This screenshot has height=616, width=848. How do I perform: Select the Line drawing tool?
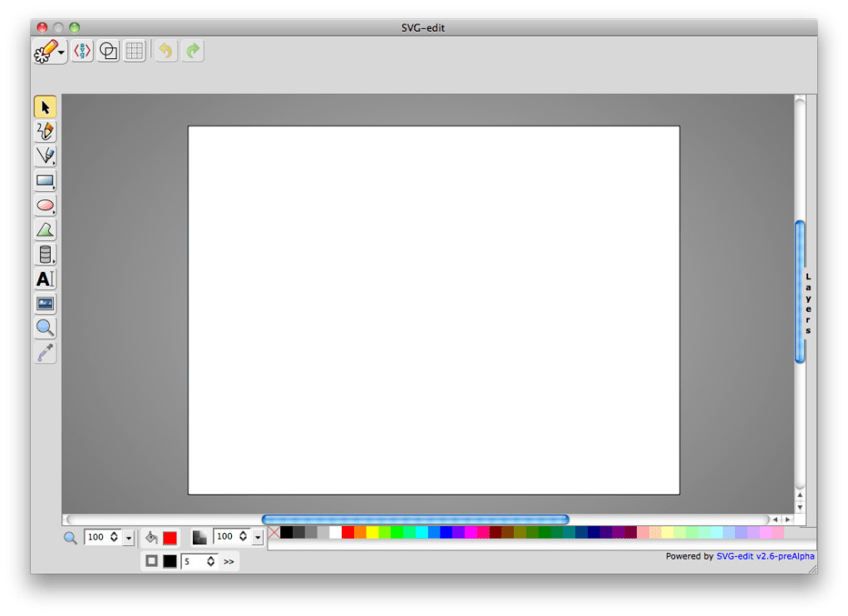click(46, 155)
